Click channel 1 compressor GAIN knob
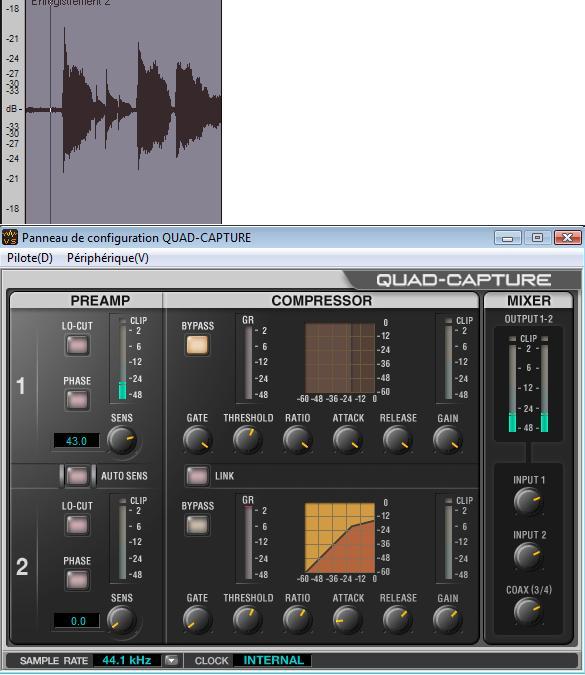This screenshot has height=675, width=585. [x=447, y=440]
